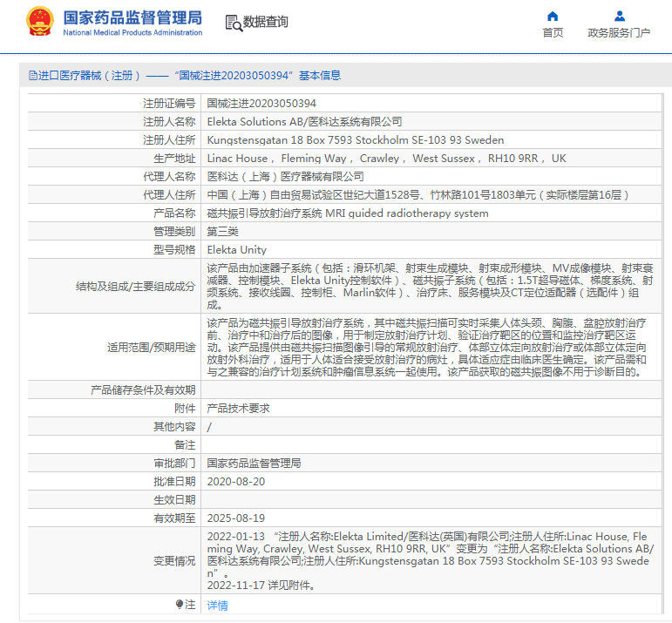Click the slash value in 其他内容 row
This screenshot has width=672, height=623.
point(209,427)
